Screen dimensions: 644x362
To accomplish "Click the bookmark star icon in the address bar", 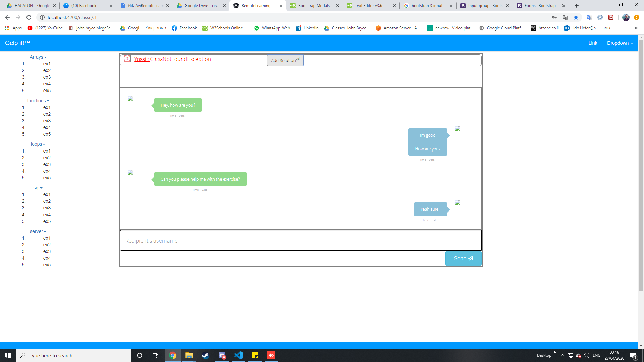I will (576, 17).
